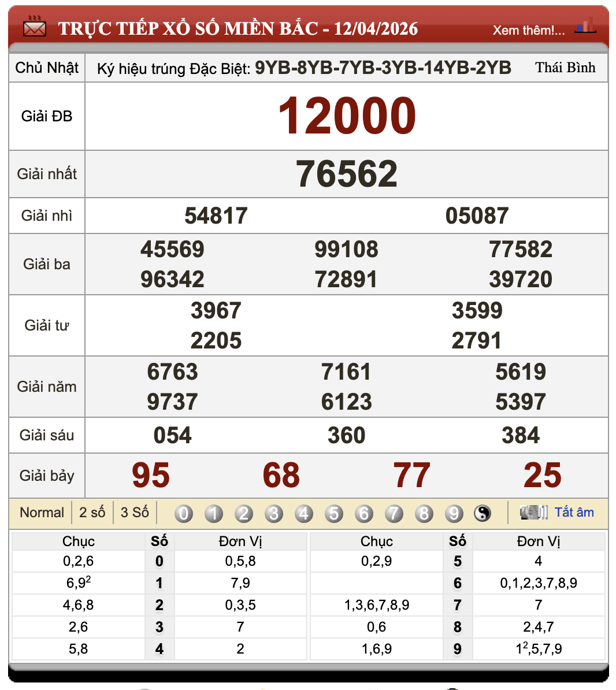The height and width of the screenshot is (690, 616).
Task: Click the sound speaker icon
Action: click(533, 512)
